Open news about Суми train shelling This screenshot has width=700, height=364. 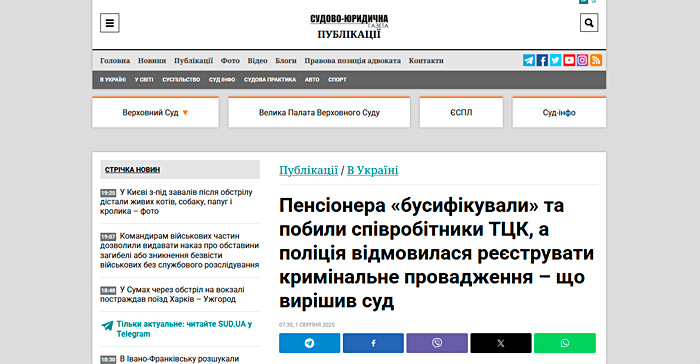[172, 294]
